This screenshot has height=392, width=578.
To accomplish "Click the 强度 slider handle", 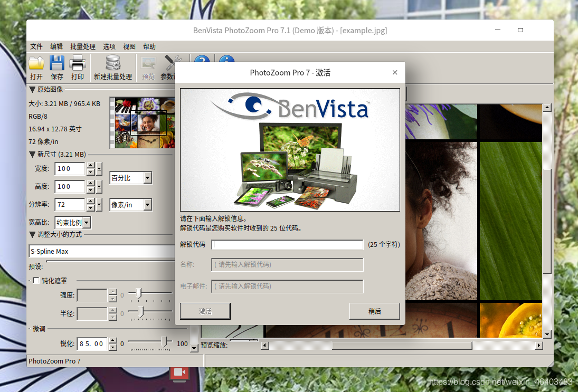I will (138, 293).
